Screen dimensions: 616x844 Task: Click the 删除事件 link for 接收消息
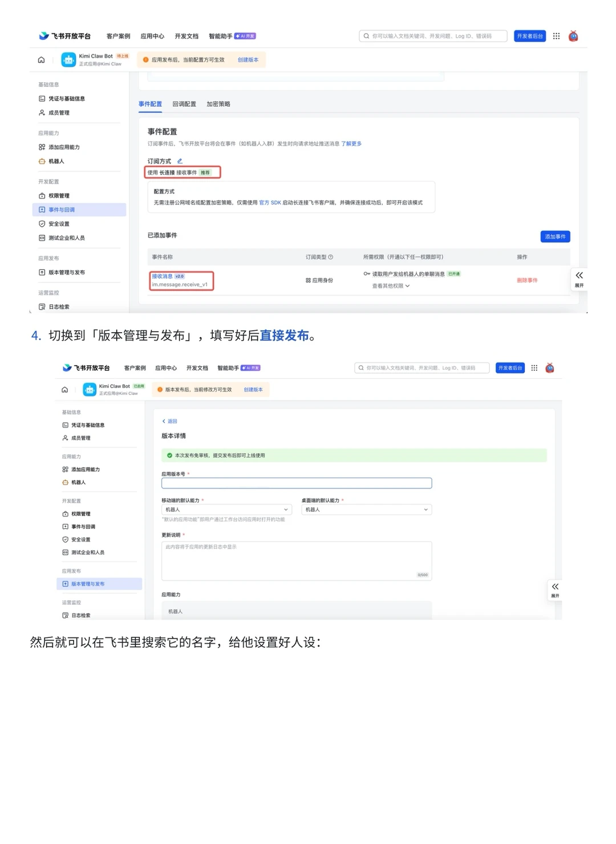[x=527, y=280]
